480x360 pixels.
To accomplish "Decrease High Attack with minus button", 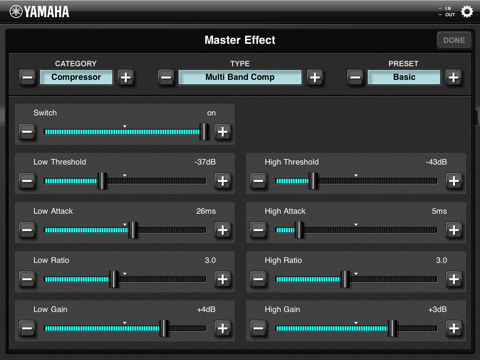I will point(258,230).
